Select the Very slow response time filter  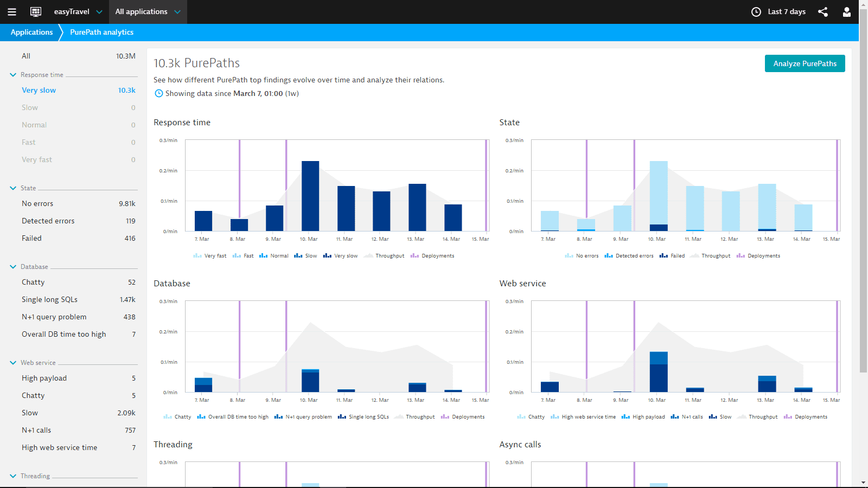(78, 91)
